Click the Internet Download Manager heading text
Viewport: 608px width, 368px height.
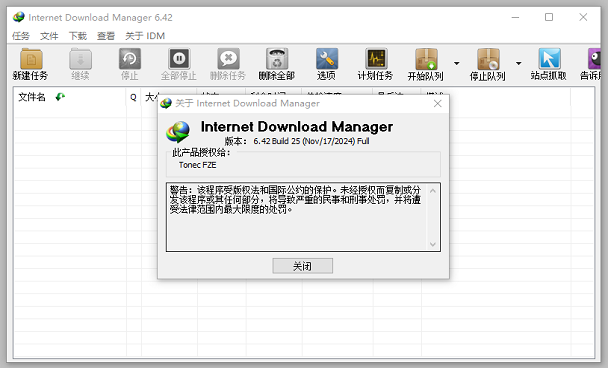pyautogui.click(x=297, y=127)
